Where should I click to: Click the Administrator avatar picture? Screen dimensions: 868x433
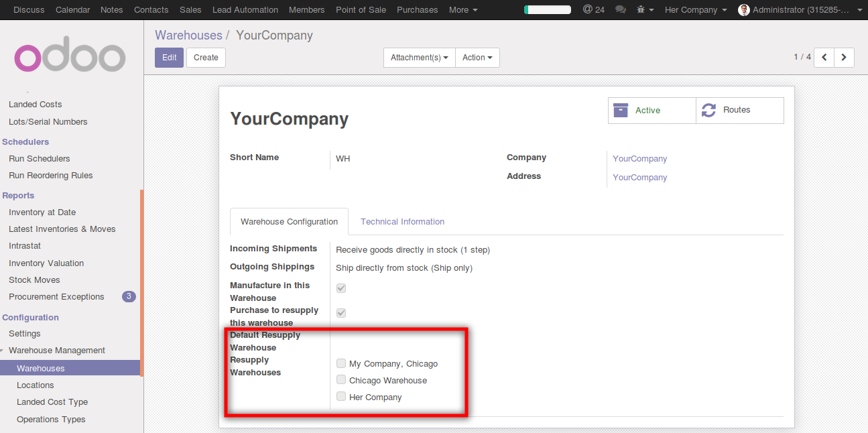coord(743,10)
